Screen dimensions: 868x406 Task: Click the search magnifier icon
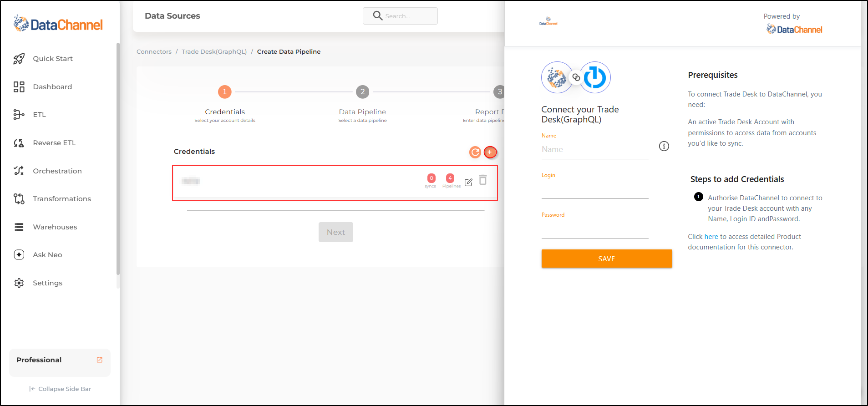point(377,16)
